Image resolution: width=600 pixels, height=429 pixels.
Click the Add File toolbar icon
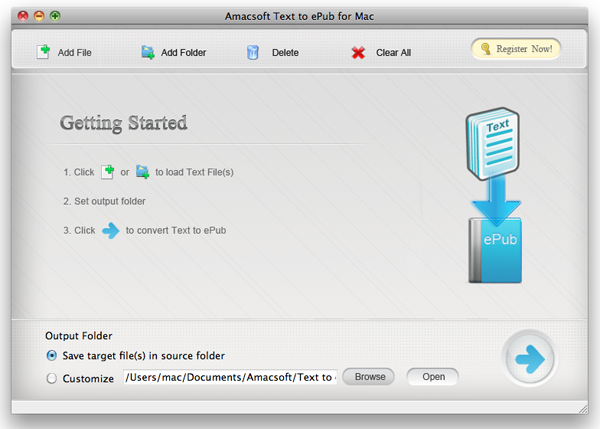pyautogui.click(x=43, y=52)
